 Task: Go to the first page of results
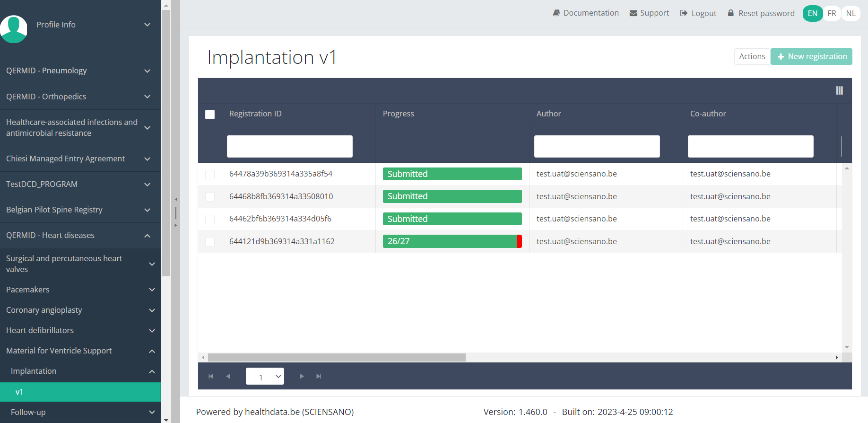[211, 376]
